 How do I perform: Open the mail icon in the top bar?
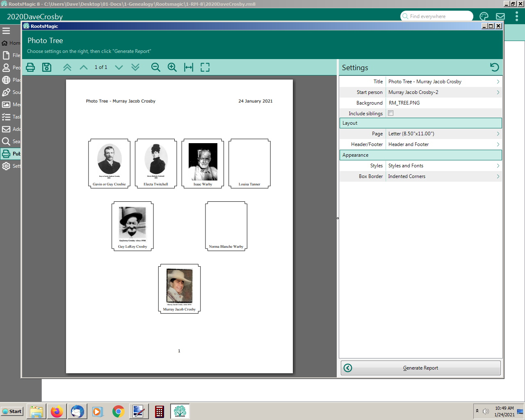pos(500,16)
